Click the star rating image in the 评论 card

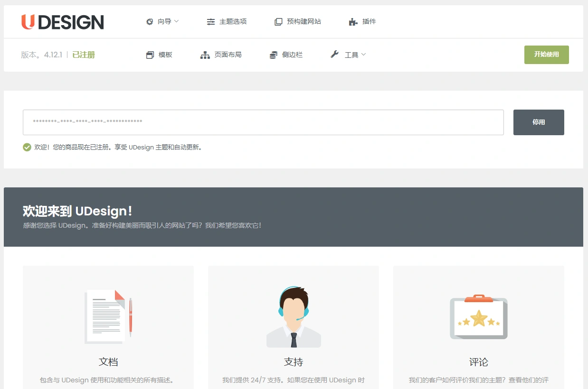(478, 317)
